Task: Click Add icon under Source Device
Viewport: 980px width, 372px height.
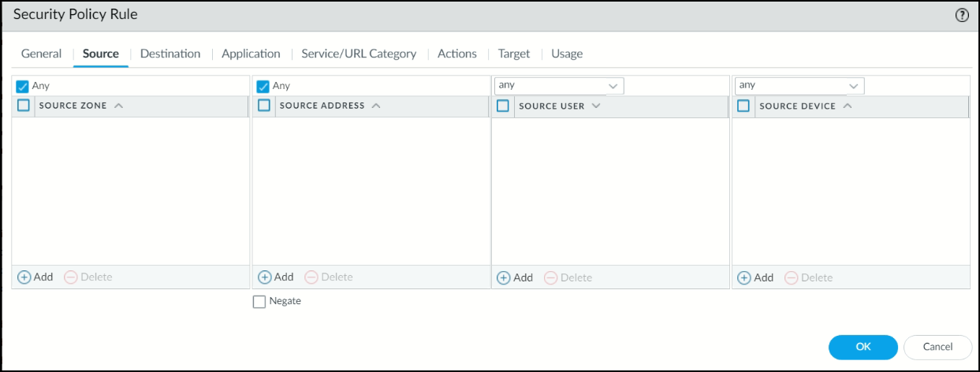Action: point(744,277)
